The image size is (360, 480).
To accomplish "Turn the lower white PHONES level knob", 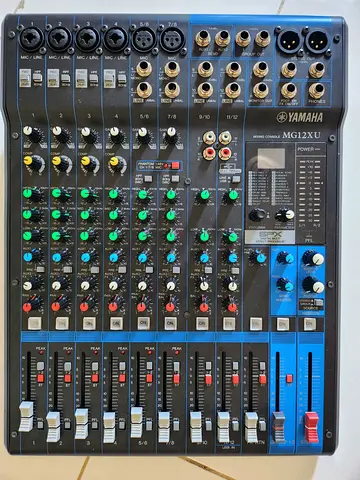I will pyautogui.click(x=317, y=286).
